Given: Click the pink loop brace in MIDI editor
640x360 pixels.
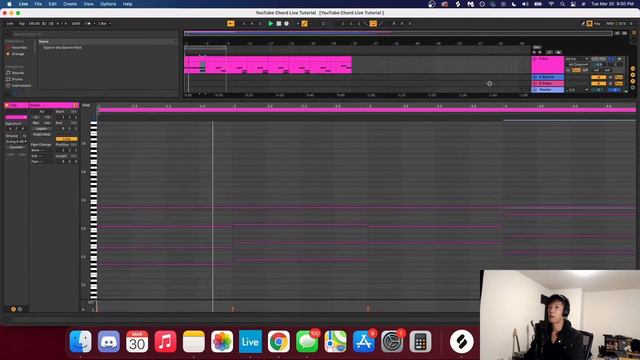Looking at the screenshot, I should (367, 110).
